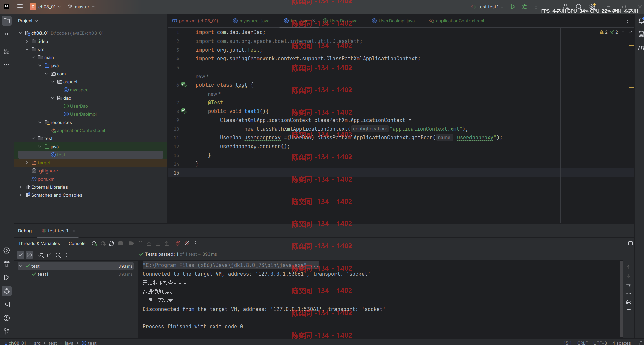The width and height of the screenshot is (644, 345).
Task: Click Rerun Failed Tests icon
Action: [103, 243]
